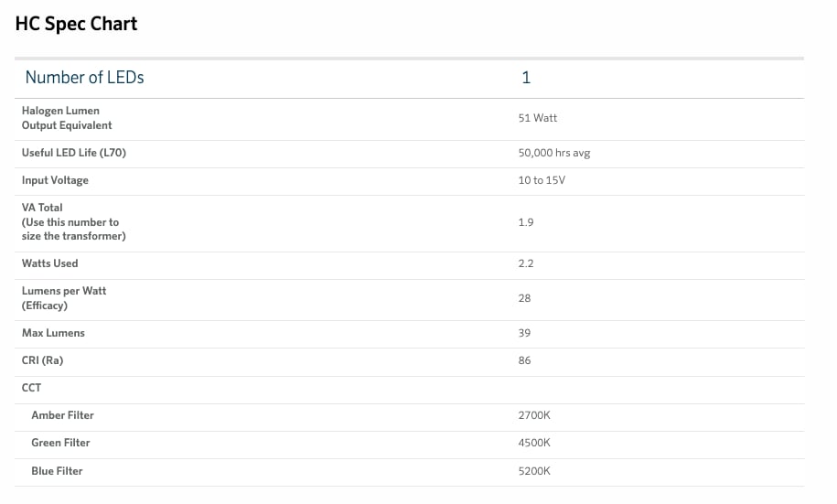Click the HC Spec Chart heading
This screenshot has width=837, height=504.
(76, 24)
